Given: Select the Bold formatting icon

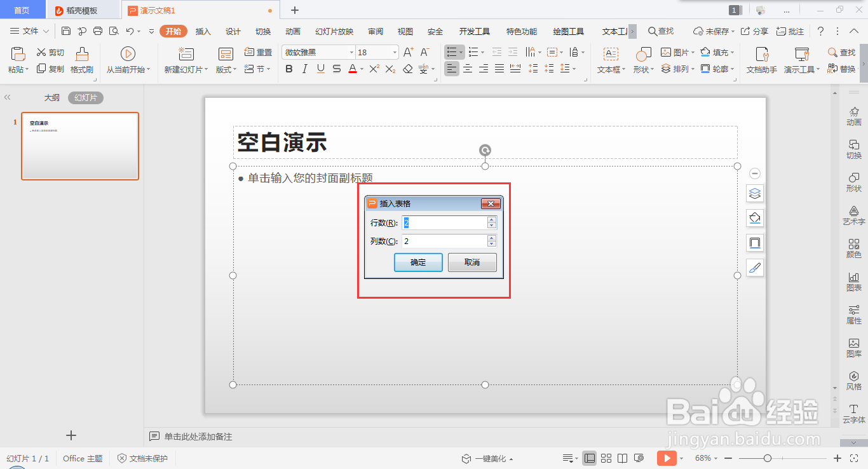Looking at the screenshot, I should pyautogui.click(x=289, y=68).
